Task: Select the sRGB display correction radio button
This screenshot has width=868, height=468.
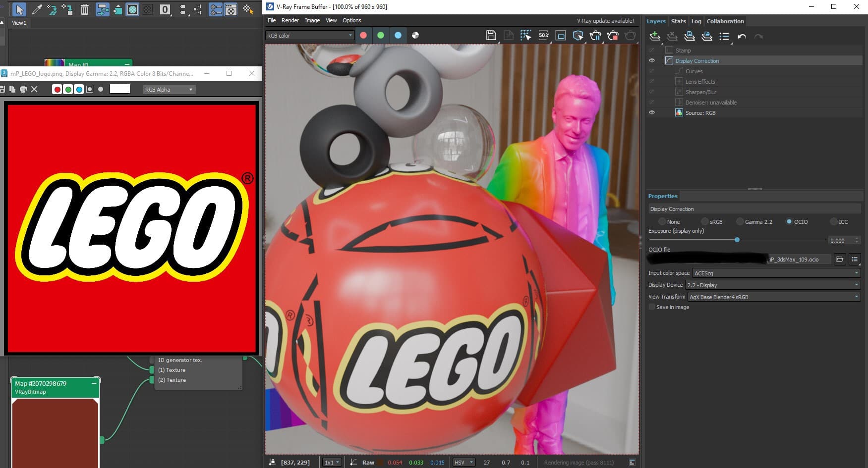Action: pos(705,221)
